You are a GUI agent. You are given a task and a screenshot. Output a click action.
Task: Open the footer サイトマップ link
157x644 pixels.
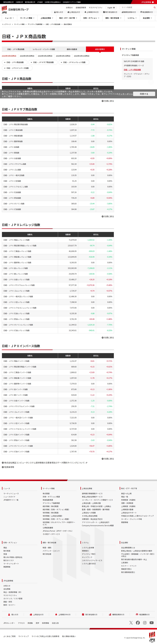[x=23, y=636]
